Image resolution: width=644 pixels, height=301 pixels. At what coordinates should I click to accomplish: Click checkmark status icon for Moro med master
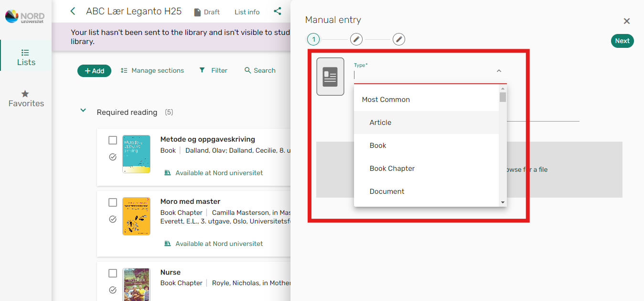tap(113, 219)
